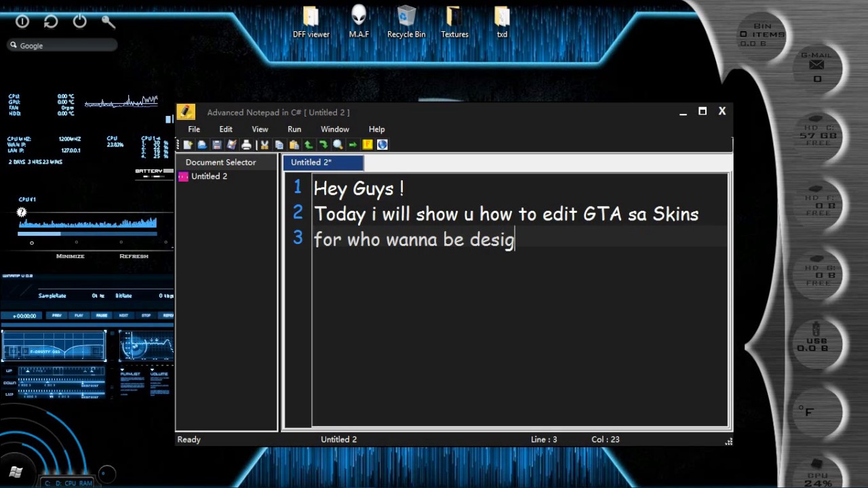Open the DFF viewer desktop folder
Image resolution: width=868 pixels, height=488 pixels.
[x=311, y=22]
